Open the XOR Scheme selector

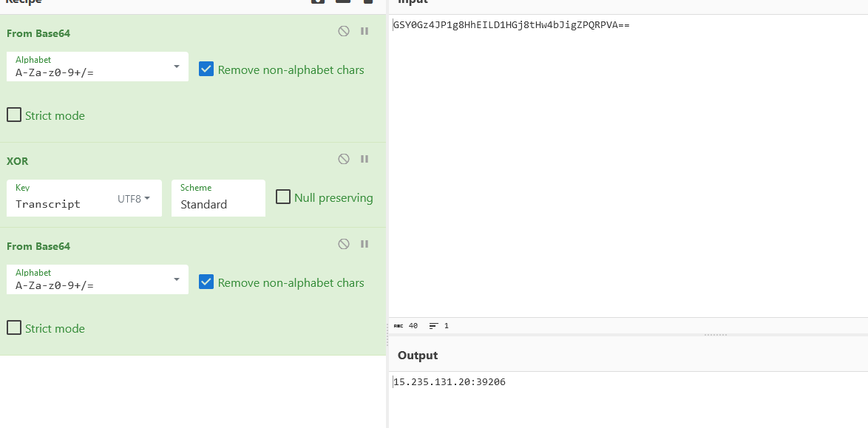tap(218, 198)
